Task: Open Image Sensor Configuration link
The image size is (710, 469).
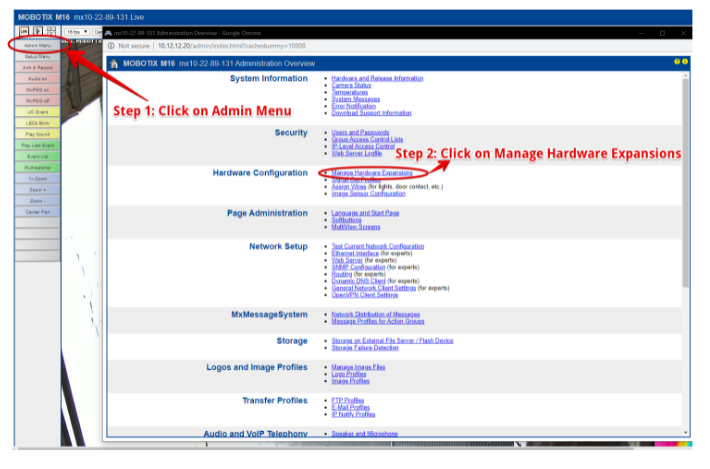Action: (x=369, y=193)
